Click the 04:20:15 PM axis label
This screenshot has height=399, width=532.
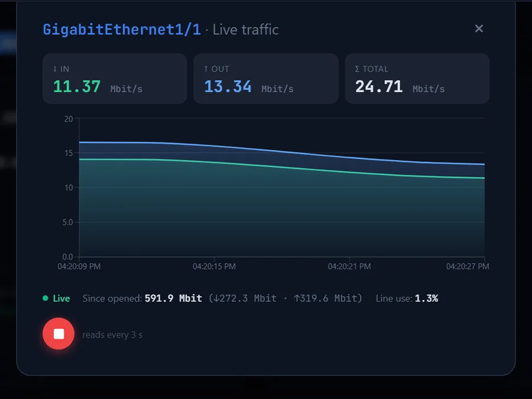[x=214, y=267]
